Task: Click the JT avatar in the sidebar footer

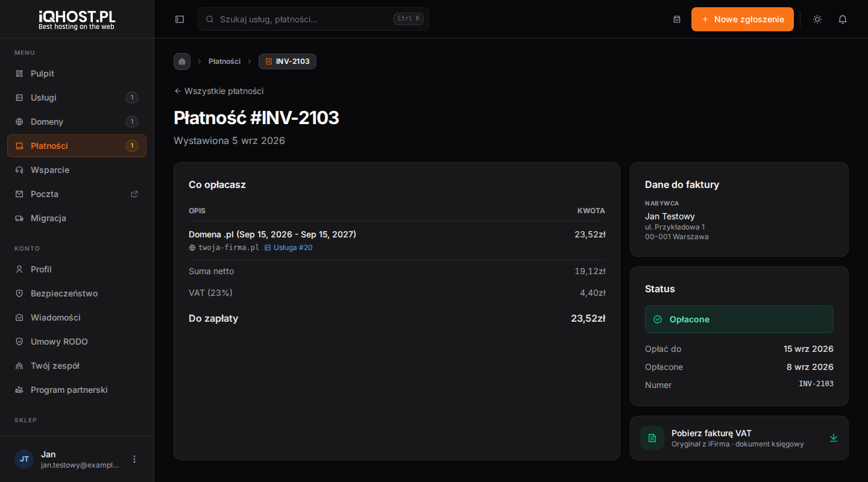Action: tap(24, 459)
